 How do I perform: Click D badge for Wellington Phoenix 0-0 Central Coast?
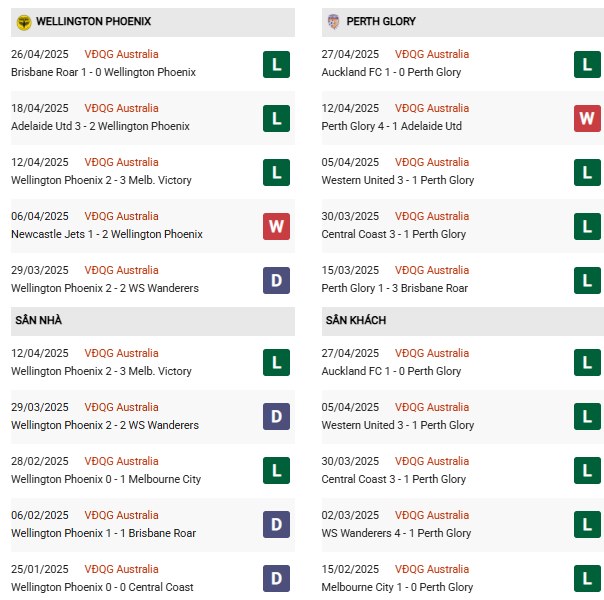(276, 578)
